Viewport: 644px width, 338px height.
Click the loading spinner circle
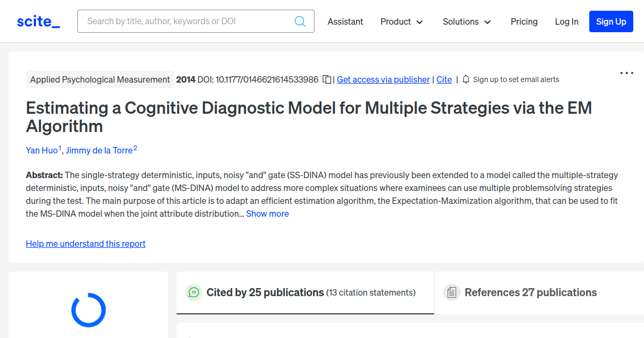coord(88,310)
